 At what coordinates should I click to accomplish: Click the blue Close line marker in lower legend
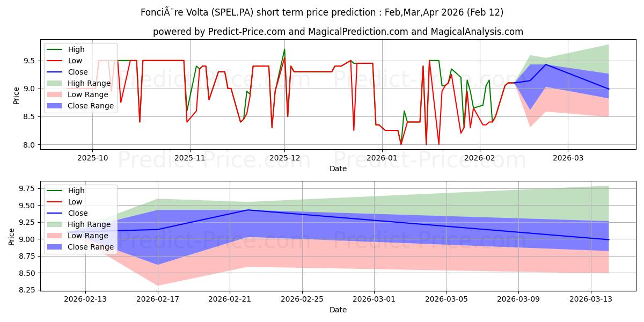[x=55, y=213]
